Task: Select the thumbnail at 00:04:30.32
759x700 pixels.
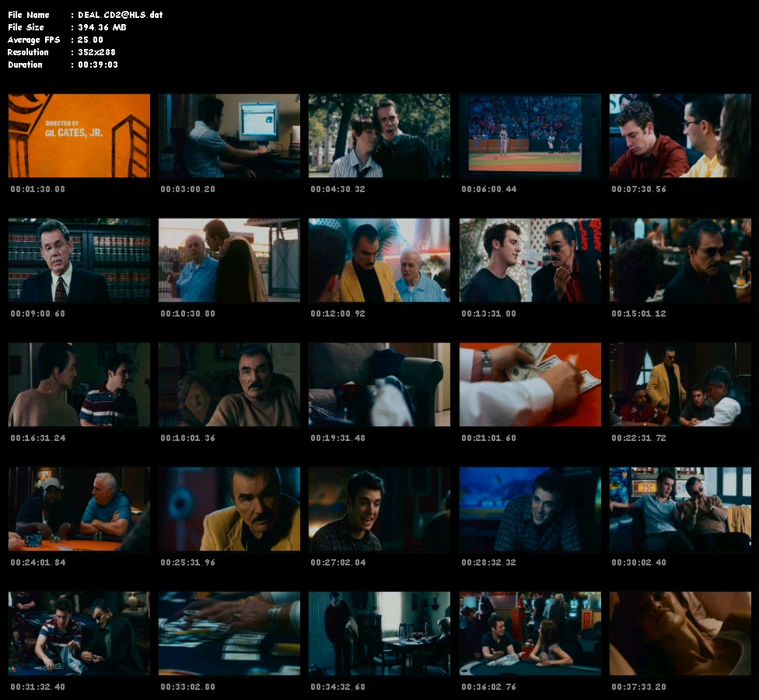Action: 379,135
